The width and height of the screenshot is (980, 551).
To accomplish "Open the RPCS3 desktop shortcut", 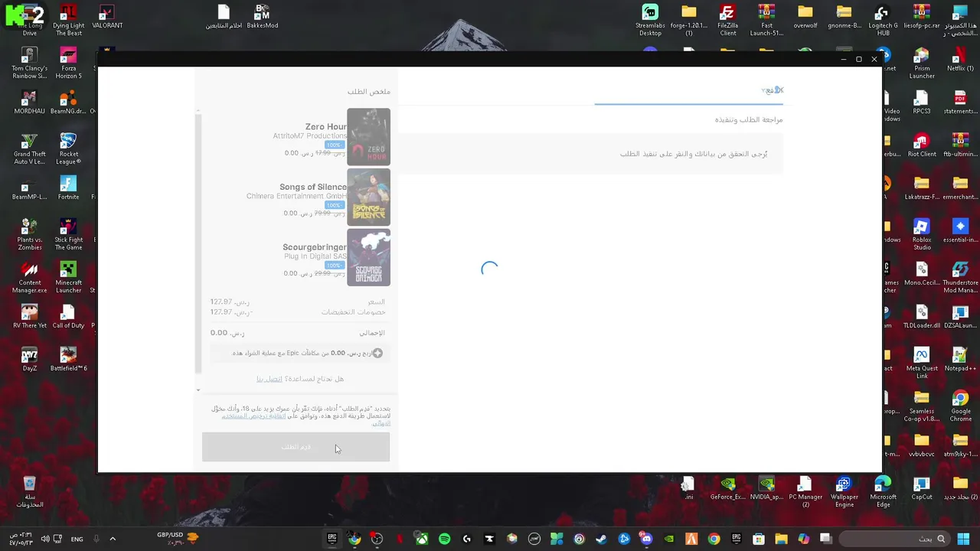I will pos(922,102).
